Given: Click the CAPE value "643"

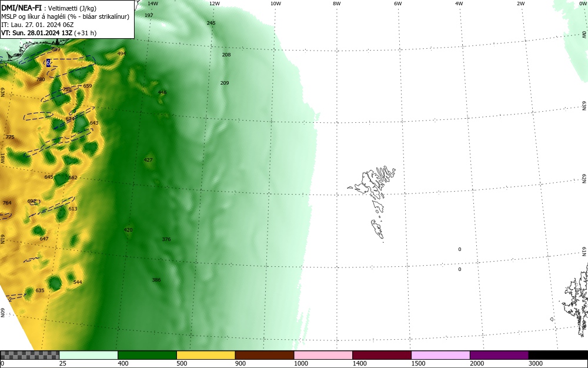Looking at the screenshot, I should 94,123.
